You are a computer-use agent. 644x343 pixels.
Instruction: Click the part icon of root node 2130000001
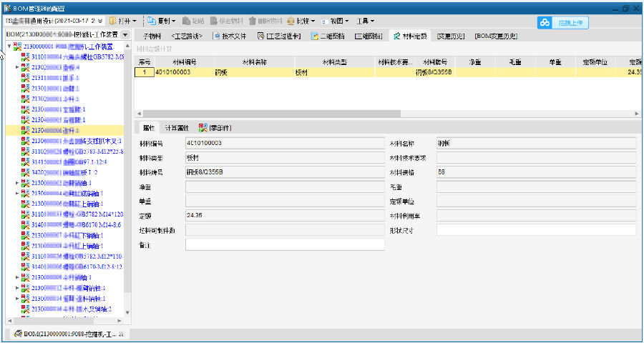[17, 46]
